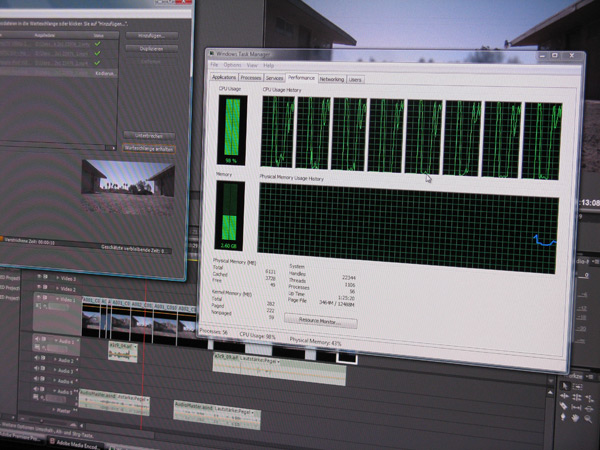600x450 pixels.
Task: Open the Options menu in Task Manager
Action: (232, 65)
